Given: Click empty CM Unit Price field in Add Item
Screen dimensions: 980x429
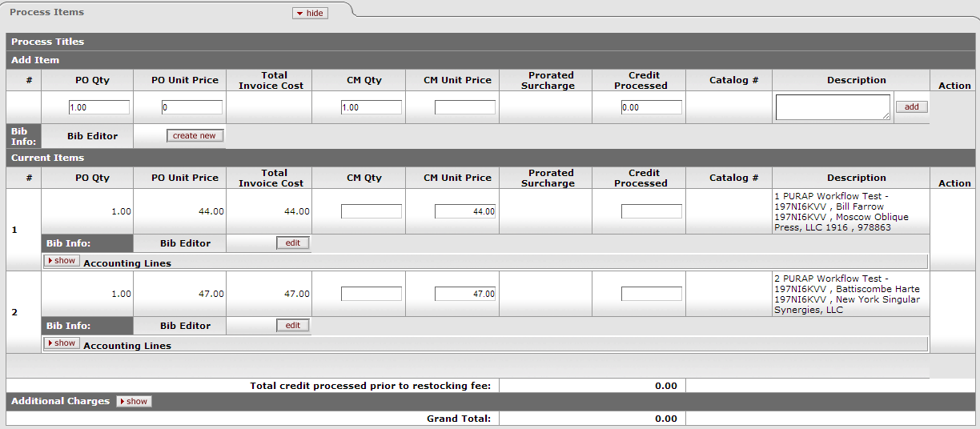Looking at the screenshot, I should [x=465, y=107].
